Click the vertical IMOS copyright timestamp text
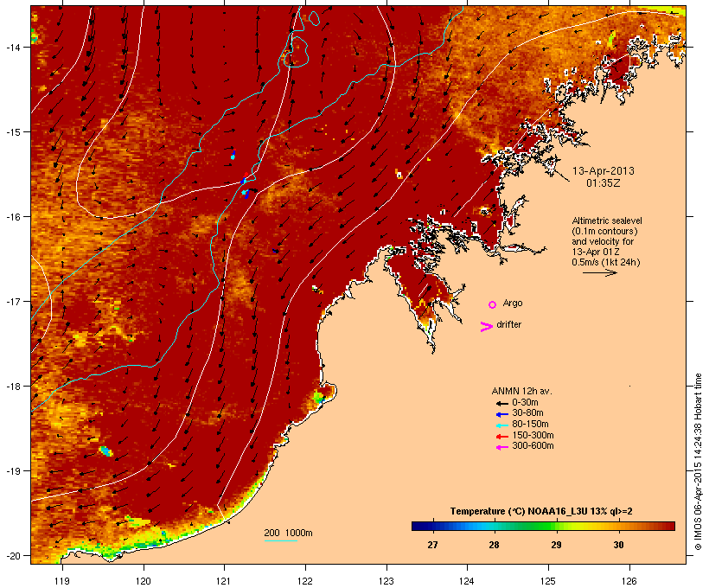This screenshot has height=588, width=709. tap(698, 462)
